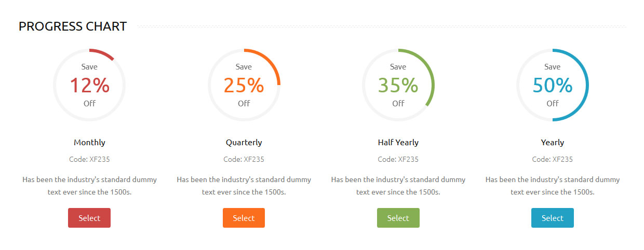The width and height of the screenshot is (644, 250).
Task: Click the Half Yearly plan heading
Action: tap(398, 142)
